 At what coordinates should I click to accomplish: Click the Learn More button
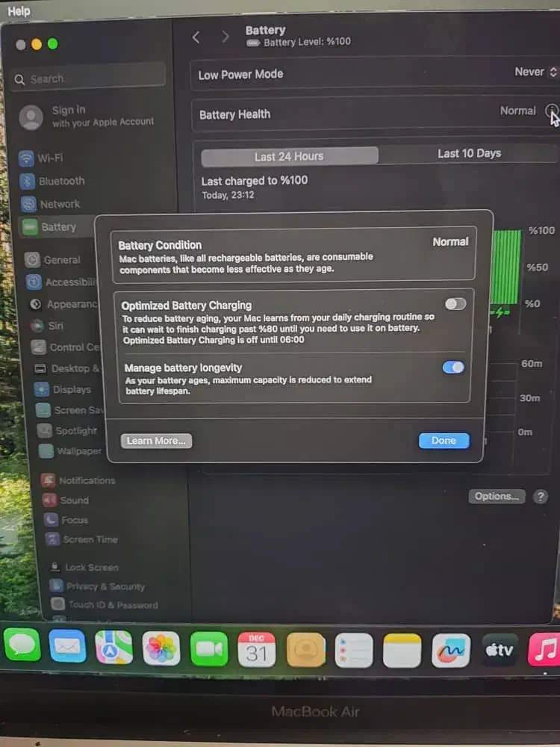point(156,441)
